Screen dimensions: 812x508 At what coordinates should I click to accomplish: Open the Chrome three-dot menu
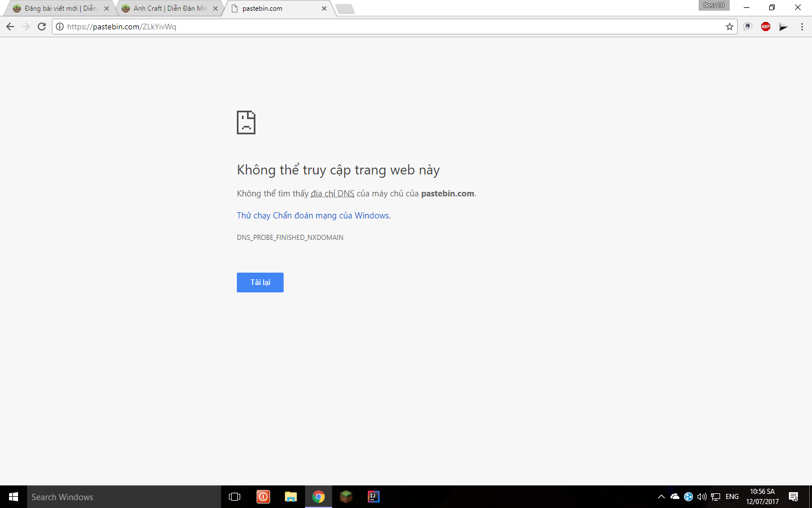click(x=802, y=27)
